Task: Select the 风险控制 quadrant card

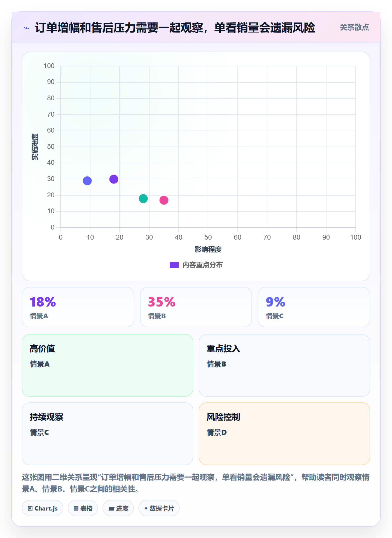Action: tap(284, 434)
